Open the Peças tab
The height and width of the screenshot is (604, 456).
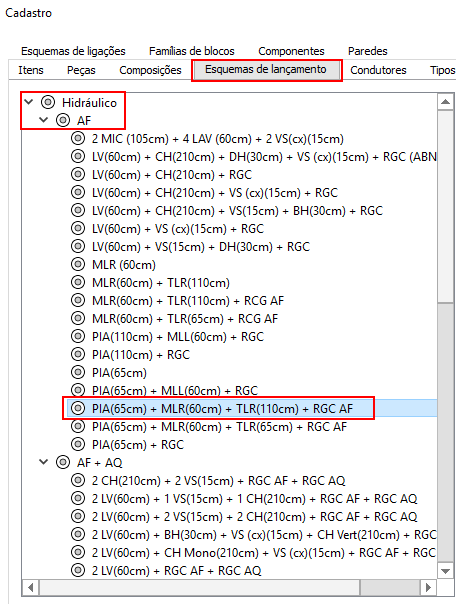(x=81, y=70)
